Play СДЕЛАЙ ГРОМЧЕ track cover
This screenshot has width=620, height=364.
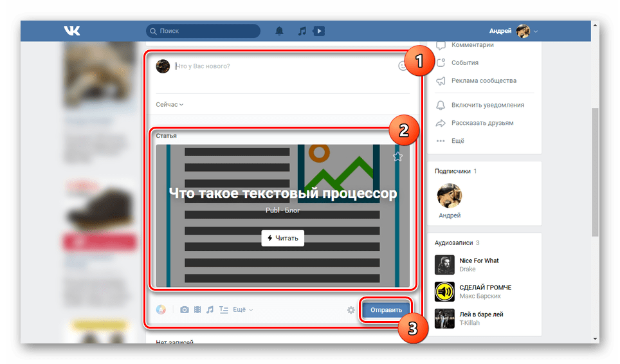click(x=444, y=292)
